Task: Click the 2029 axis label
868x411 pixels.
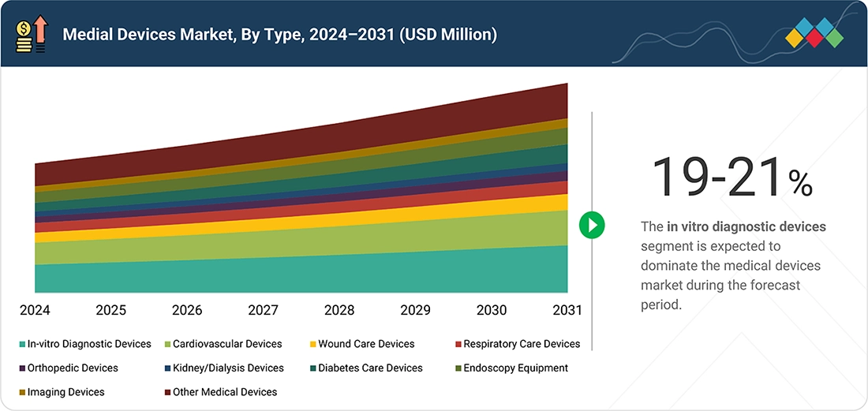Action: pyautogui.click(x=415, y=310)
